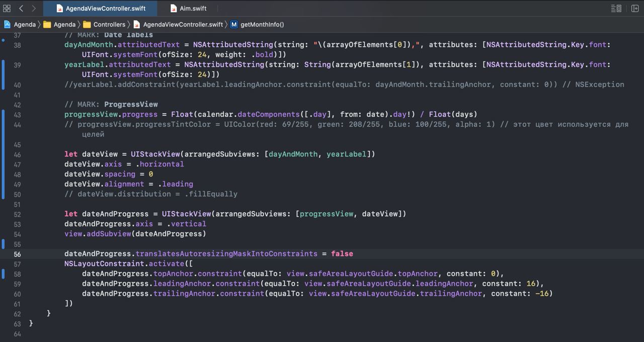Click the 'false' keyword on line 56
The image size is (644, 342).
[342, 253]
